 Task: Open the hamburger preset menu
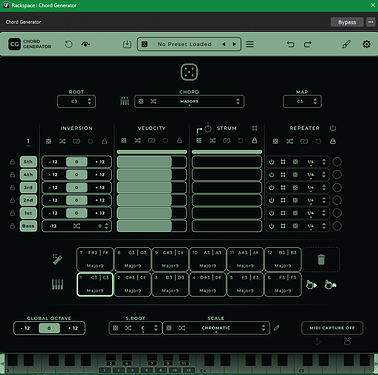click(250, 44)
